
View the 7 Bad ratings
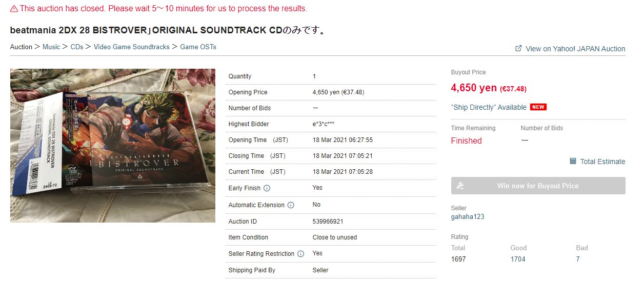[578, 259]
